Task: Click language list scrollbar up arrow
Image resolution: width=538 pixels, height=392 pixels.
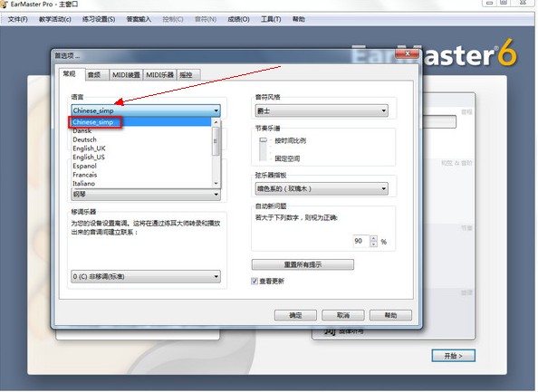Action: 216,122
